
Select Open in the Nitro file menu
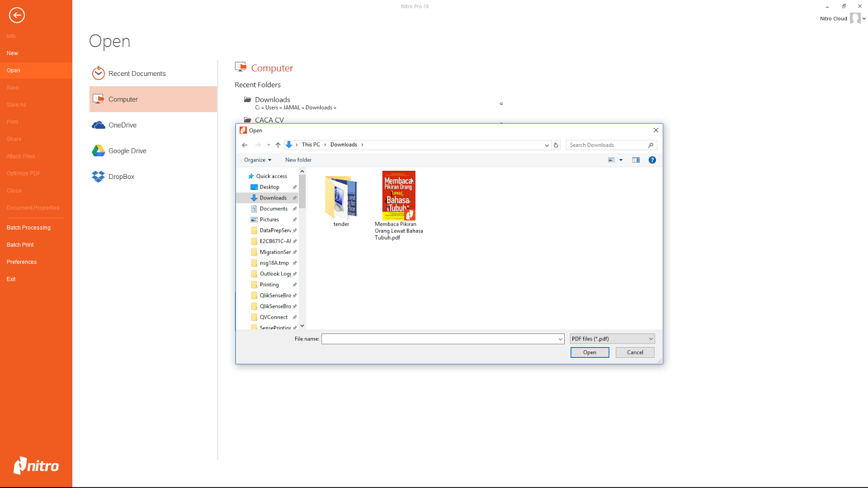tap(36, 70)
